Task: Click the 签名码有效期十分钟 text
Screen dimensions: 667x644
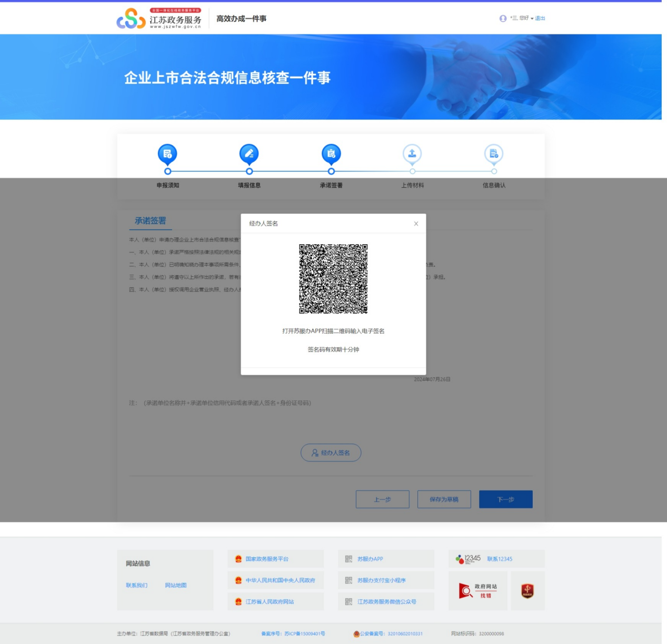Action: 333,349
